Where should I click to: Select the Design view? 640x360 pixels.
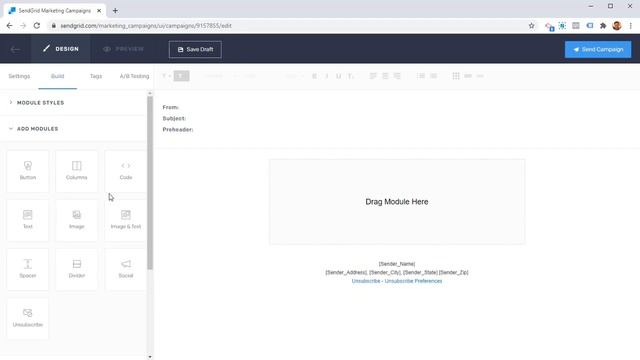coord(60,49)
